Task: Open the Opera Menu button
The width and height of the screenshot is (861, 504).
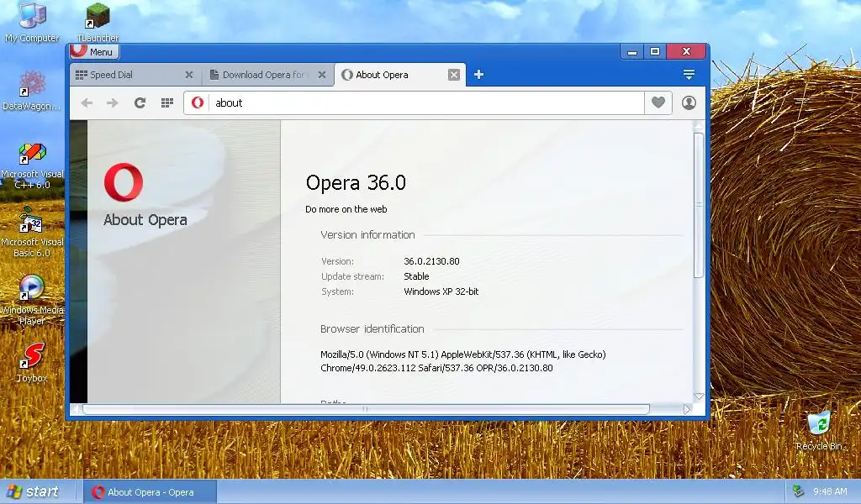Action: point(94,51)
